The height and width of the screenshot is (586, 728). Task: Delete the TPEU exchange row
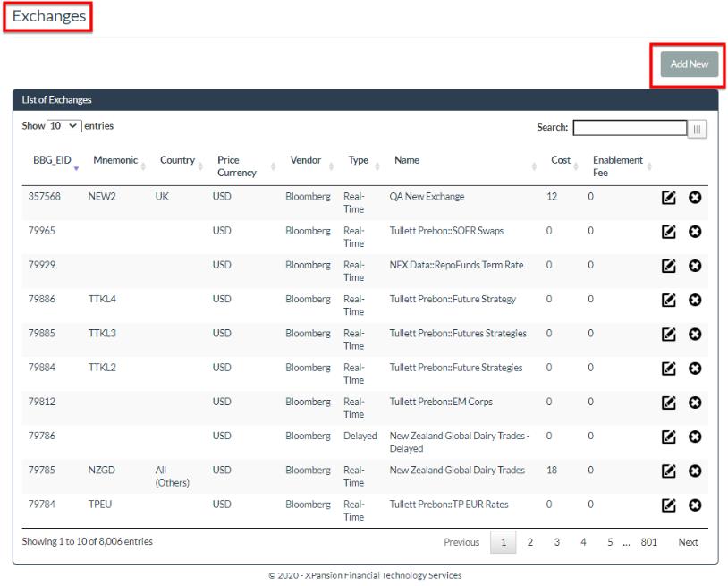[694, 505]
